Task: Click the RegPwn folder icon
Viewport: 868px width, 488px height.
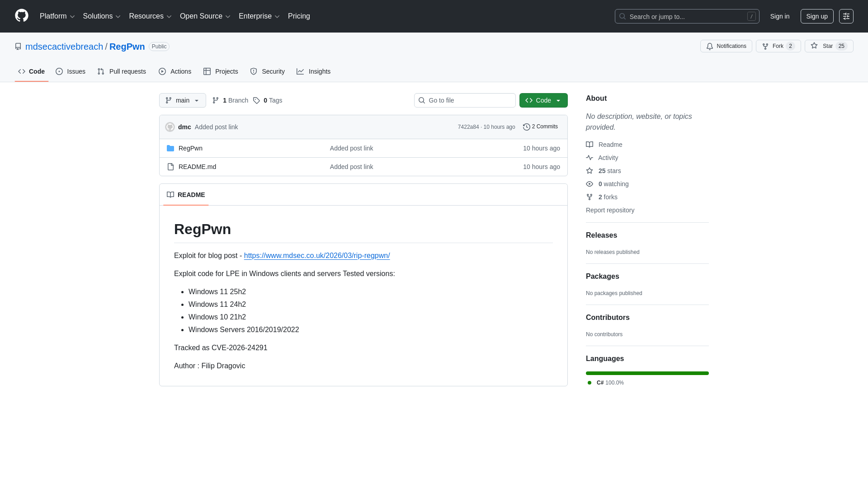Action: [x=170, y=148]
